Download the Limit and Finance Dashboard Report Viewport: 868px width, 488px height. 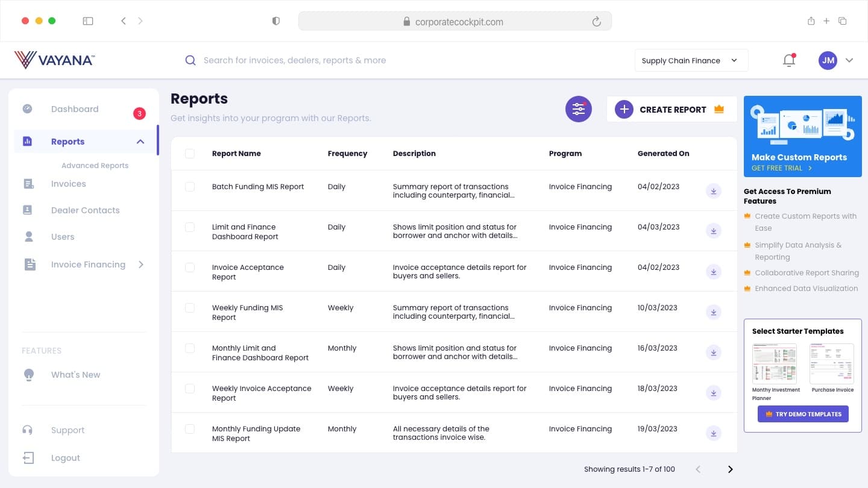[x=714, y=231]
